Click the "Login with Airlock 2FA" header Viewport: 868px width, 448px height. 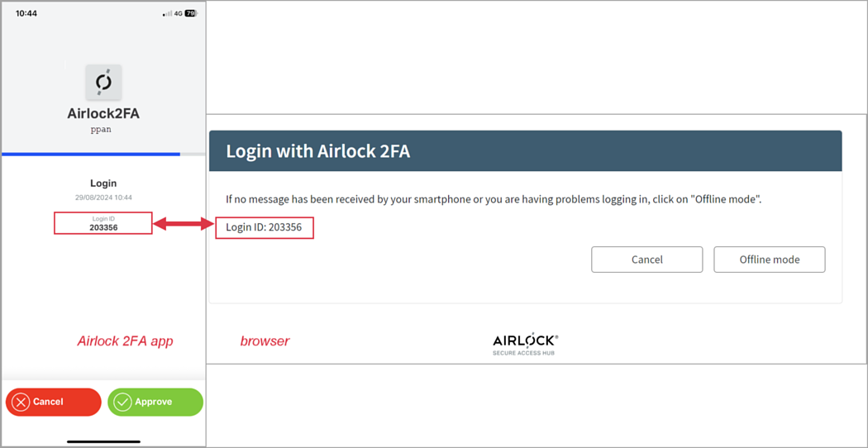point(318,151)
